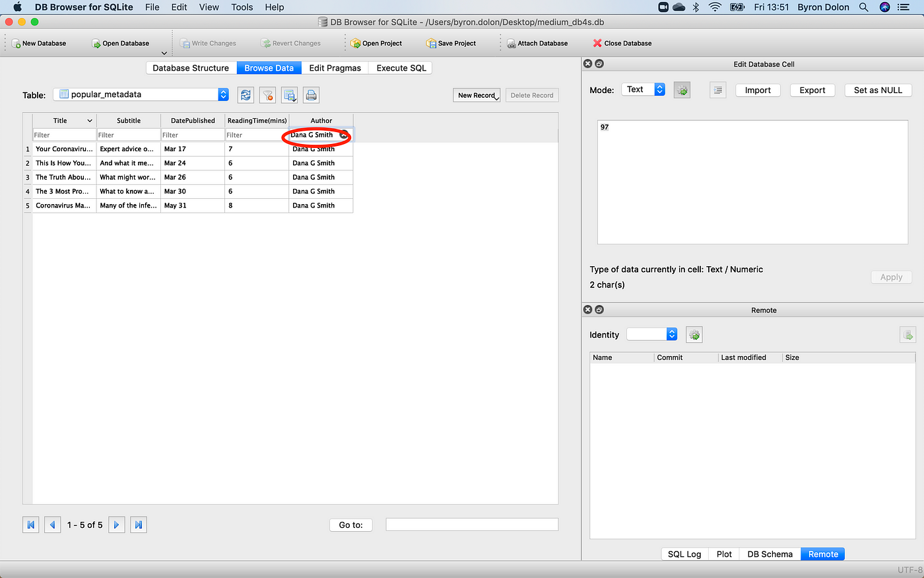Open the File menu in the menu bar

click(x=152, y=7)
